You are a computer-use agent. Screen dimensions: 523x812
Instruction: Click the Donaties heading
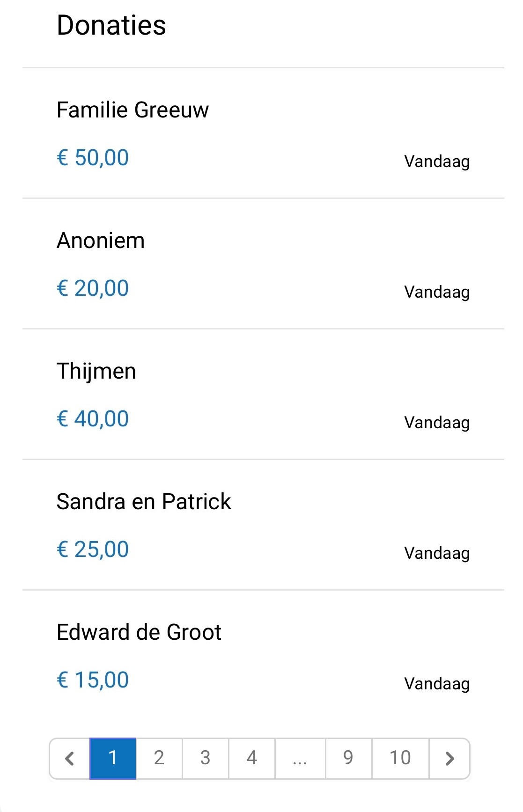[x=111, y=25]
